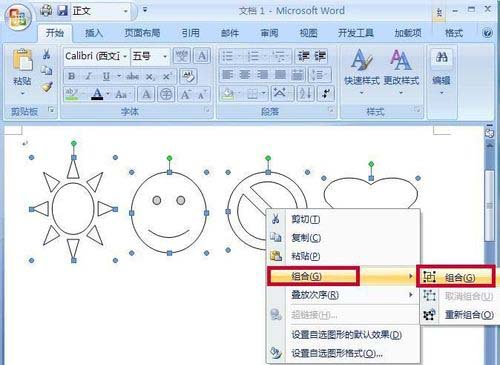Toggle the character shading A button
This screenshot has height=365, width=500.
146,94
